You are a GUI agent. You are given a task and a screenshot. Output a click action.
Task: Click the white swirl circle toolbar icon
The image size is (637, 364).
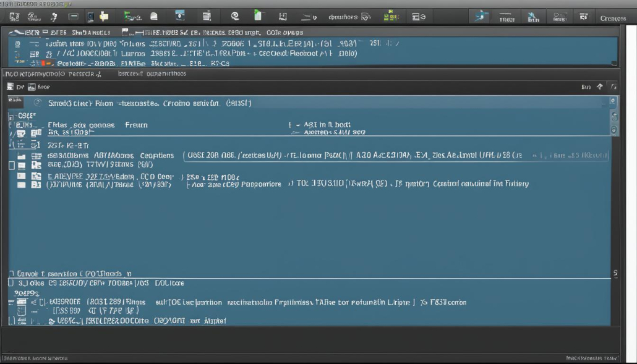tap(235, 16)
